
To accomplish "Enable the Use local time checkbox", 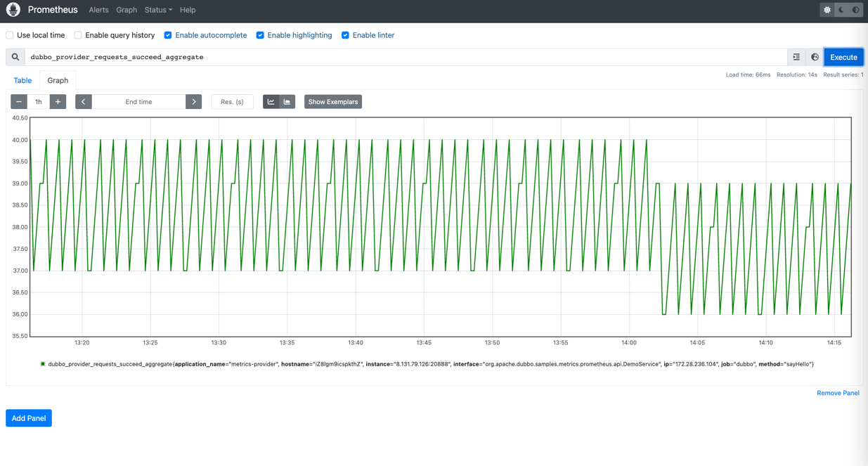I will (x=10, y=35).
